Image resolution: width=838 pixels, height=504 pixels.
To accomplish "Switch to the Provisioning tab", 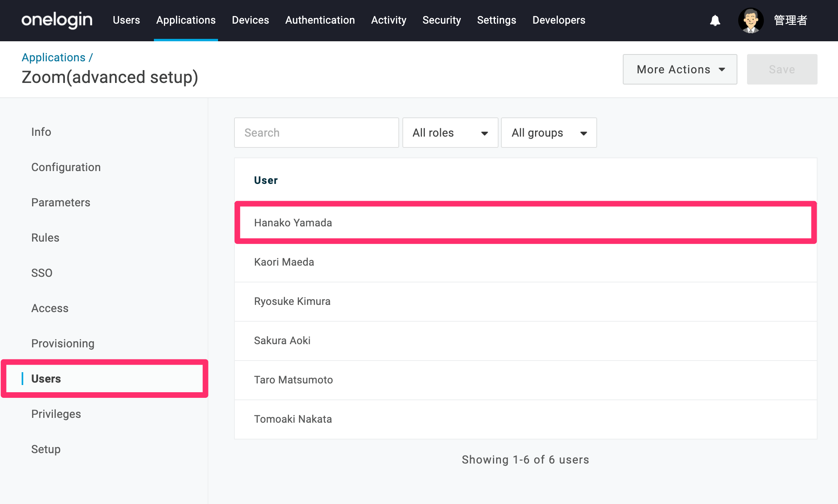I will pos(63,343).
